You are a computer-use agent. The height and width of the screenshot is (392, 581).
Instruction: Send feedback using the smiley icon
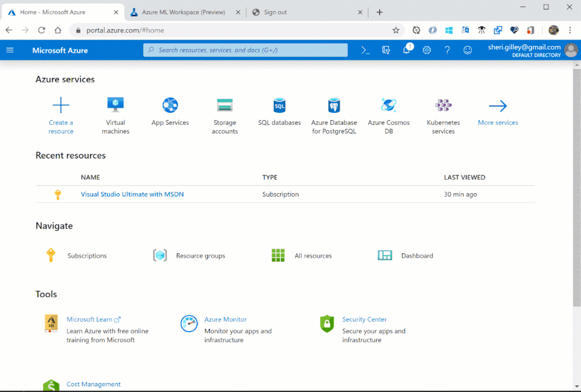click(x=468, y=50)
